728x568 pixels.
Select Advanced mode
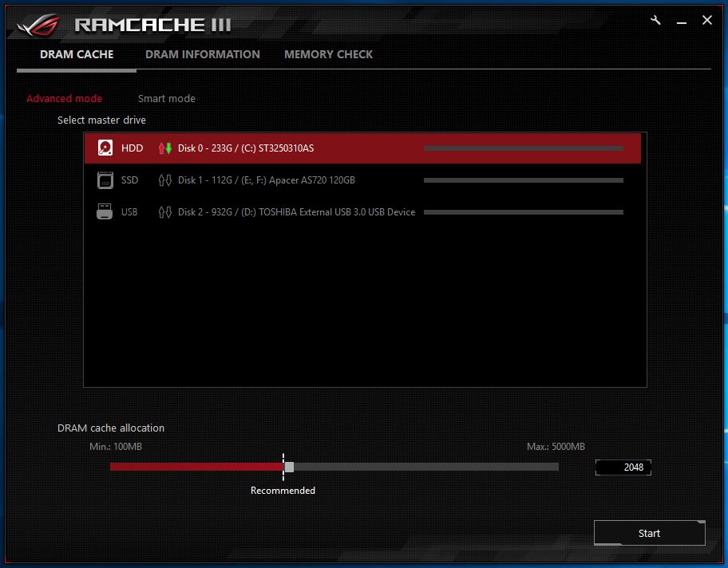click(64, 98)
